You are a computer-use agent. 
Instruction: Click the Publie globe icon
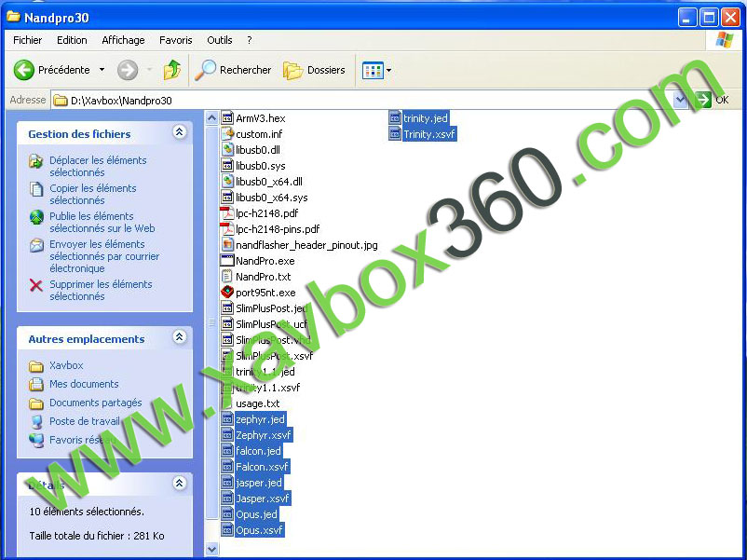click(36, 217)
